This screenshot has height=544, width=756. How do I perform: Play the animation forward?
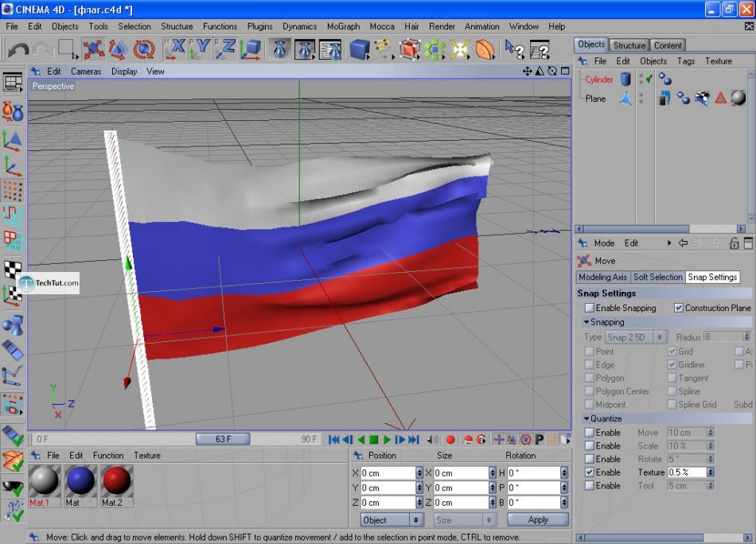[387, 440]
